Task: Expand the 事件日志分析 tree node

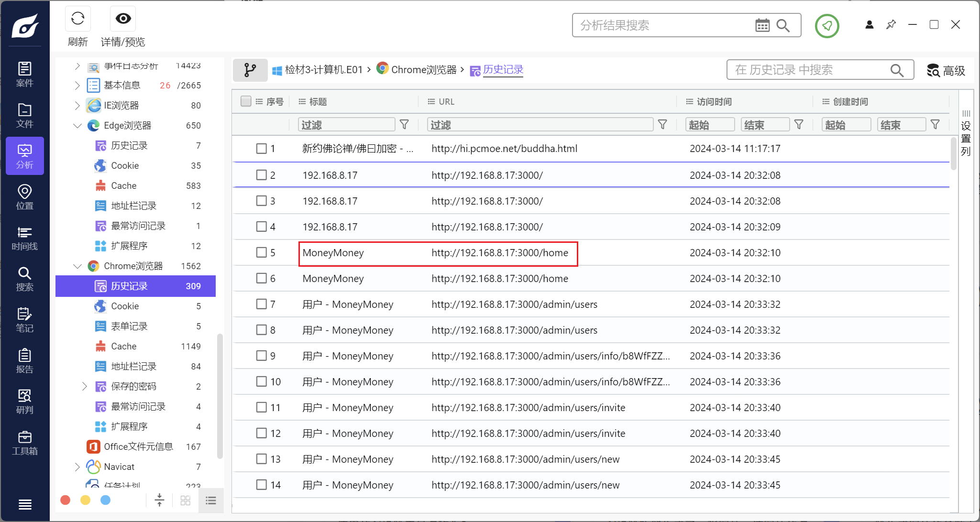Action: (x=77, y=65)
